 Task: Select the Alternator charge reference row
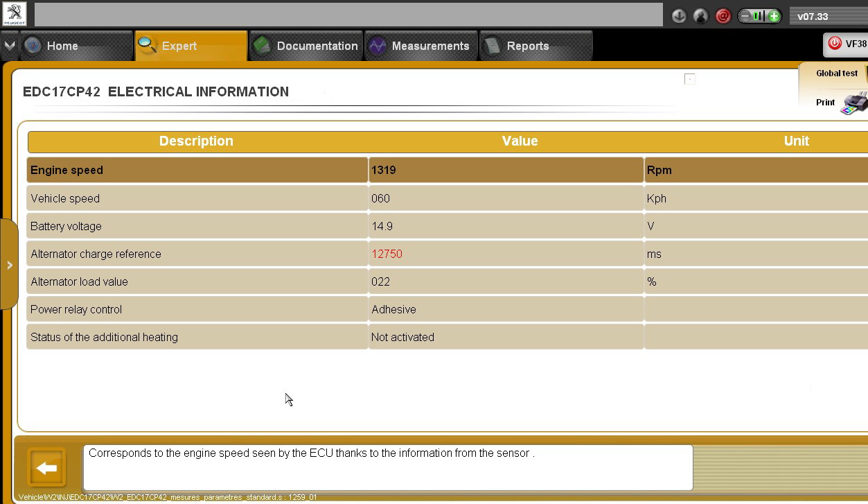click(447, 254)
